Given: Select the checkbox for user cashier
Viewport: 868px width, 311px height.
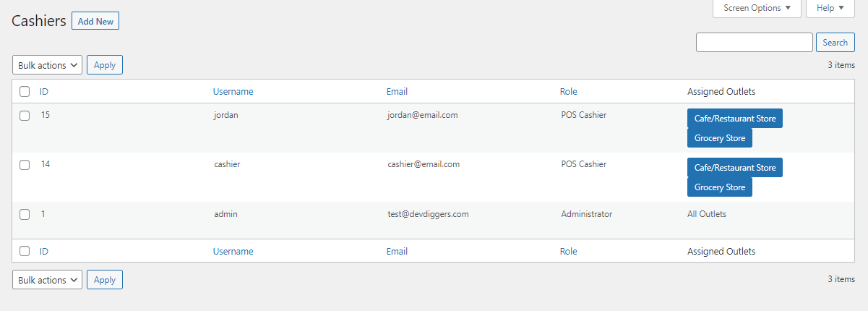Looking at the screenshot, I should 25,165.
